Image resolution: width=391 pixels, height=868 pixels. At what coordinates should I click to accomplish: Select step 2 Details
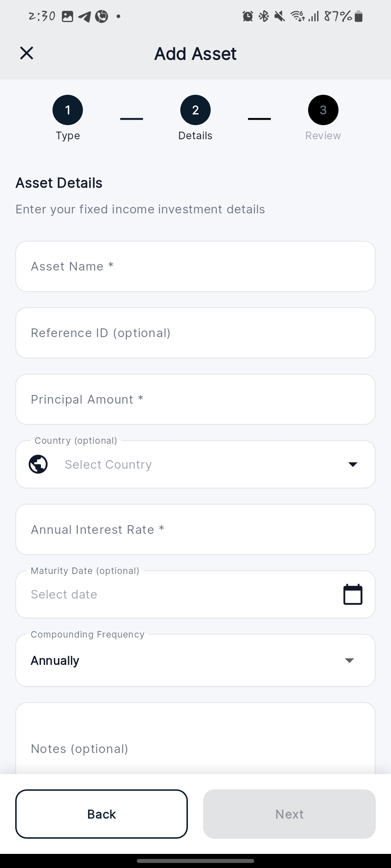coord(195,110)
